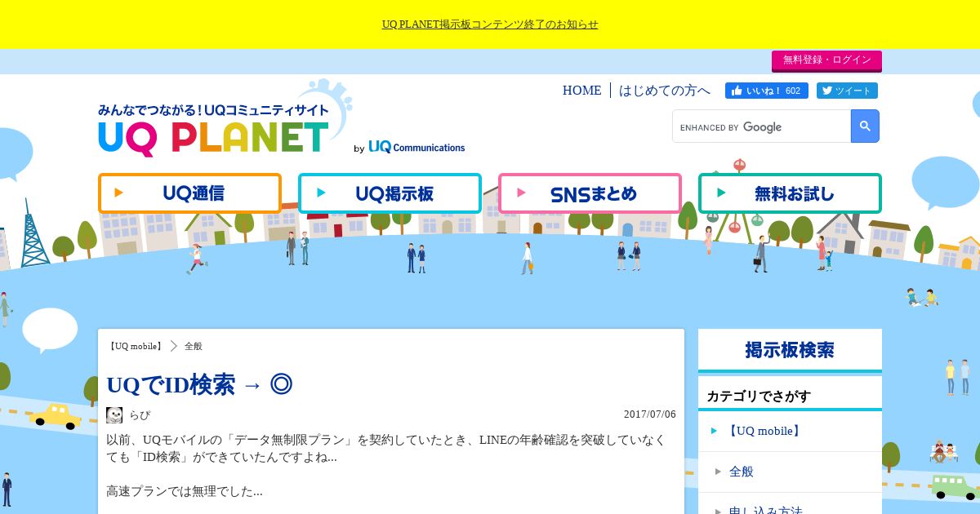
Task: Choose sidebar category 【UQ mobile】
Action: pyautogui.click(x=790, y=431)
